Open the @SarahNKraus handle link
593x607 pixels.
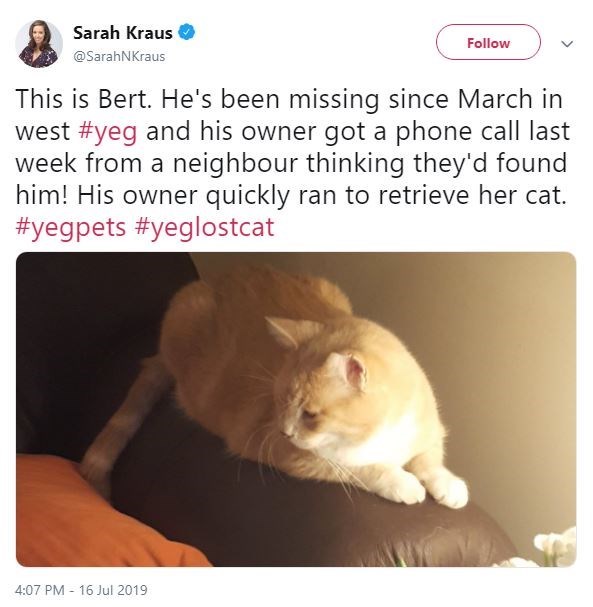(x=119, y=57)
